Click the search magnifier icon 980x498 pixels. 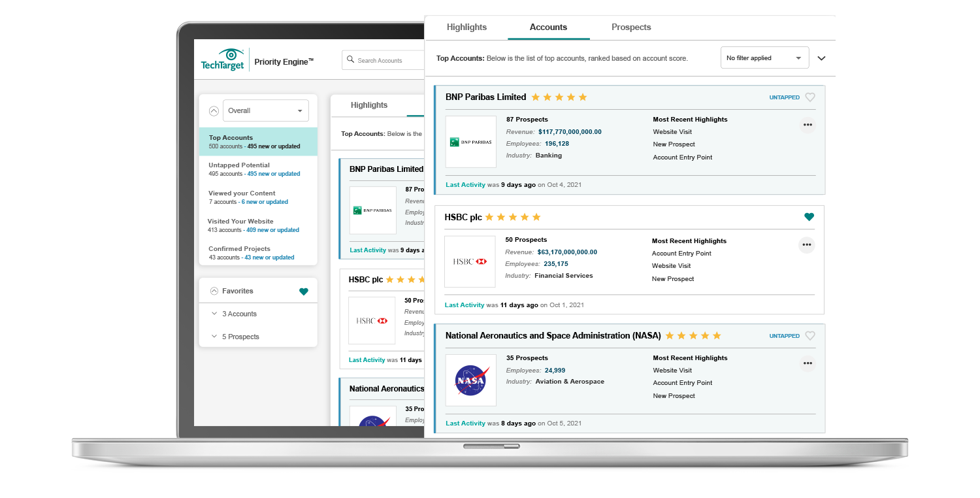351,60
